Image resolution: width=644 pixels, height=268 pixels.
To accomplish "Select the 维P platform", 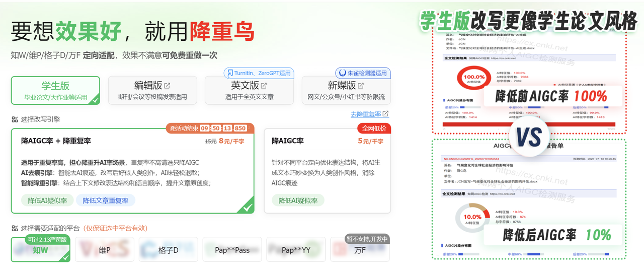I will click(105, 250).
